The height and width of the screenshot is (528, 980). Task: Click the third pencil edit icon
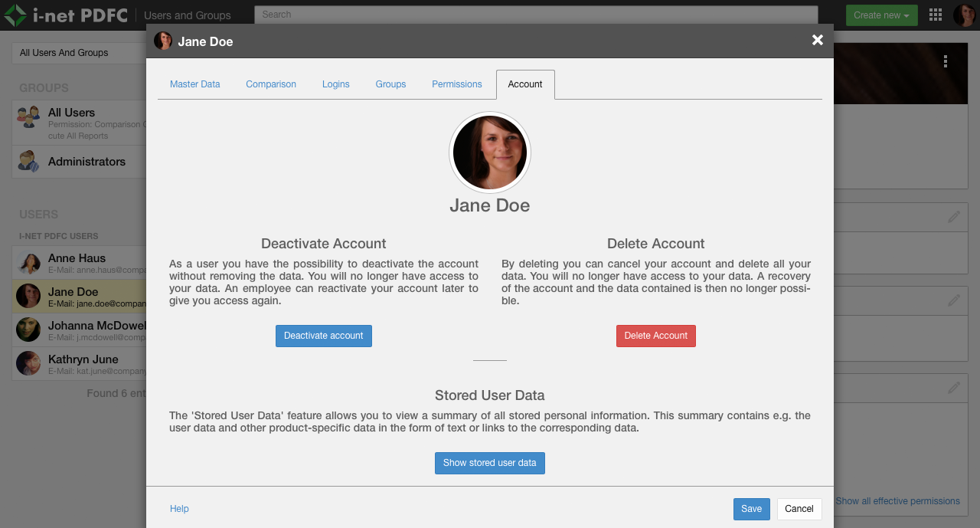954,388
